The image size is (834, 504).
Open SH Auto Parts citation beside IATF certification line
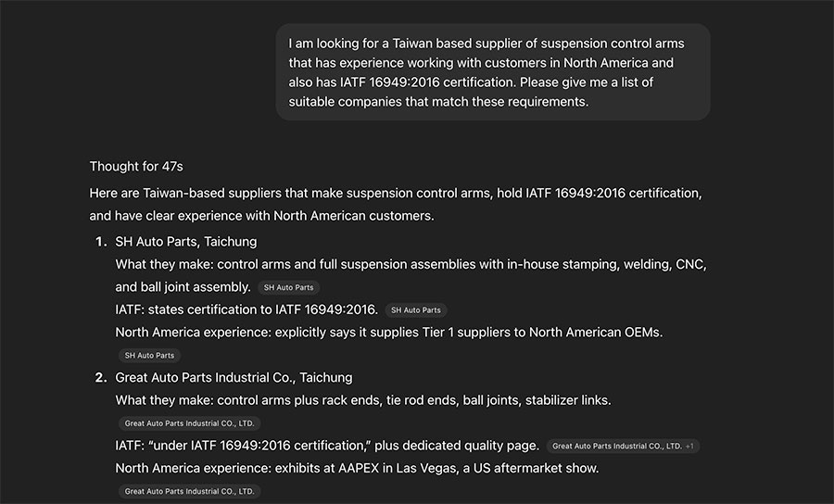click(x=416, y=310)
